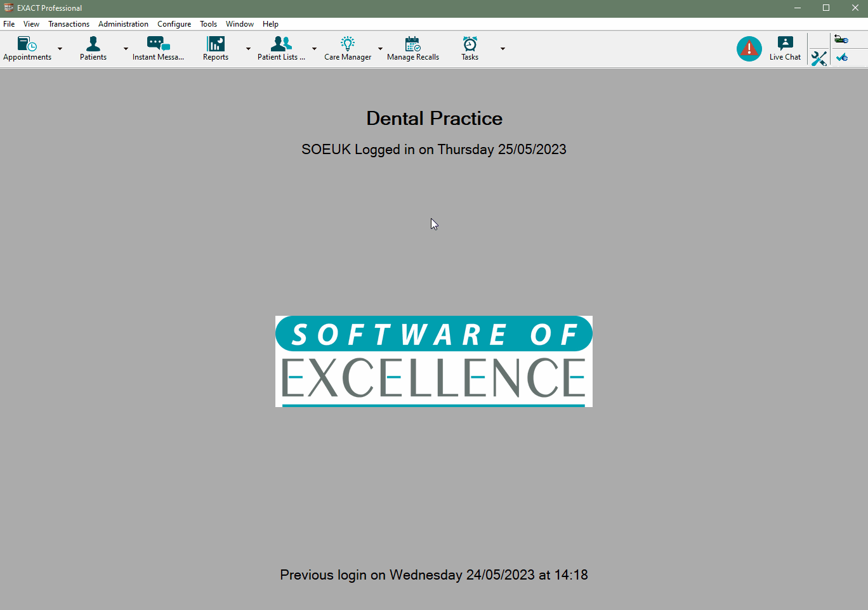This screenshot has height=610, width=868.
Task: Open the Administration menu
Action: 123,24
